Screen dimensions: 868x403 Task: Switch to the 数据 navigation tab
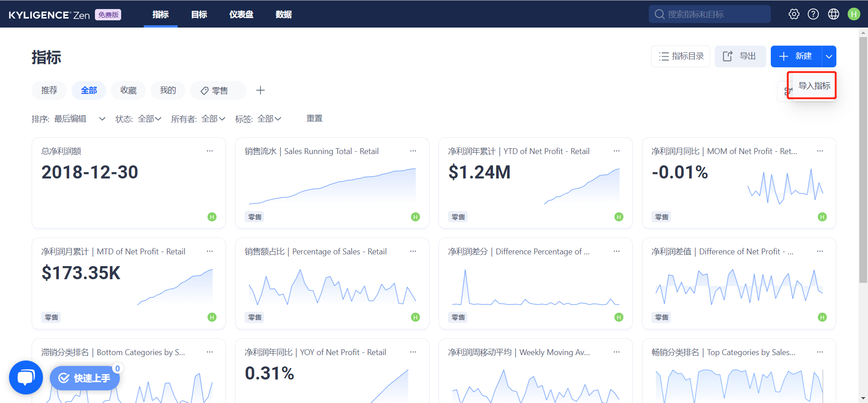283,14
